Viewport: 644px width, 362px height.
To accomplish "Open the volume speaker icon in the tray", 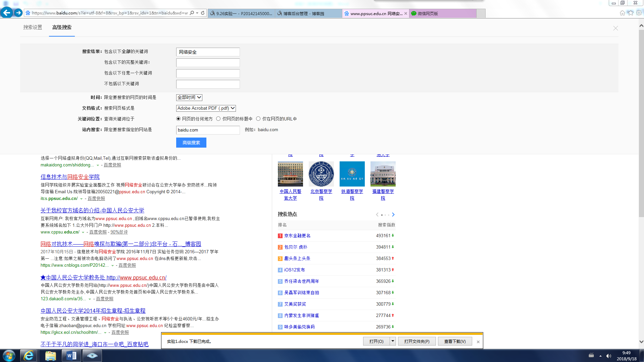I will coord(609,356).
